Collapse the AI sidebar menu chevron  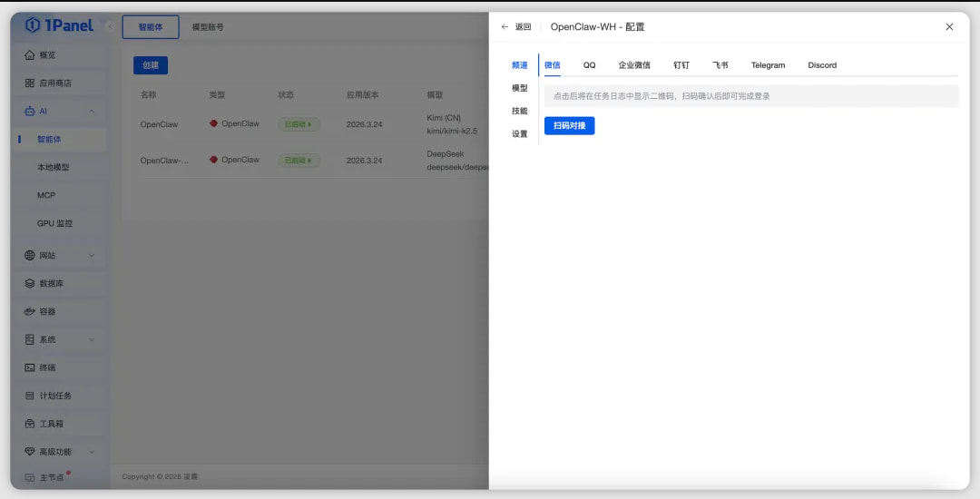click(92, 112)
